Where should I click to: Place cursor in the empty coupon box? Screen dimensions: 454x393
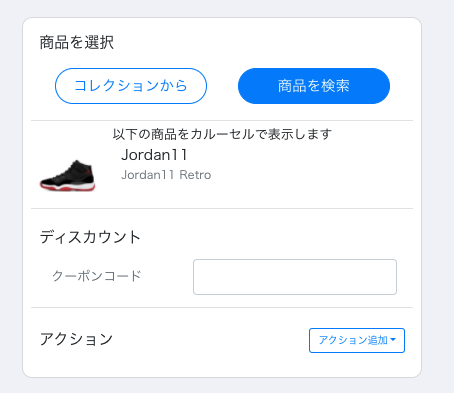click(295, 277)
